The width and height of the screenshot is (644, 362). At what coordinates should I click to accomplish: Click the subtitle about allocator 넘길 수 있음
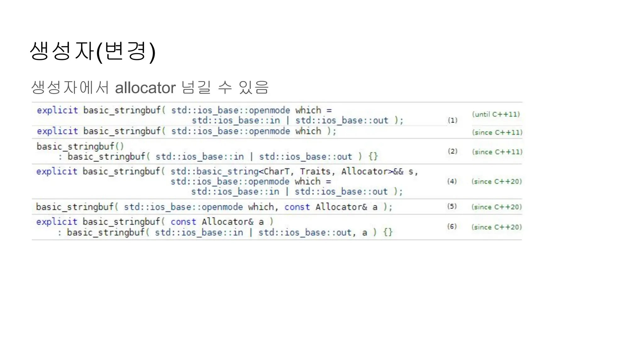[150, 87]
